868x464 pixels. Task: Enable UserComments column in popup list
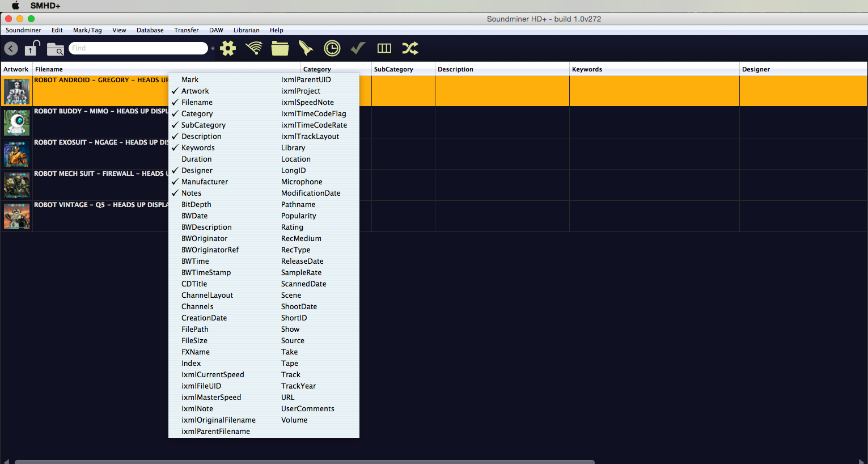pos(308,408)
